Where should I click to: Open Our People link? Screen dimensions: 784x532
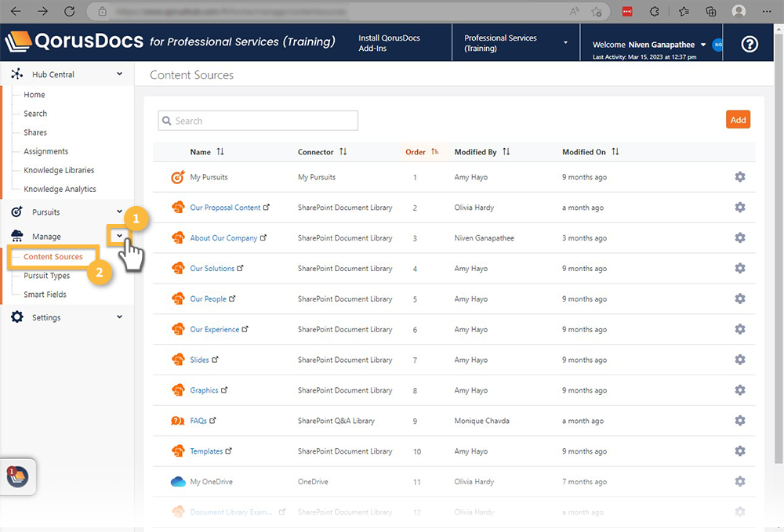pyautogui.click(x=208, y=299)
